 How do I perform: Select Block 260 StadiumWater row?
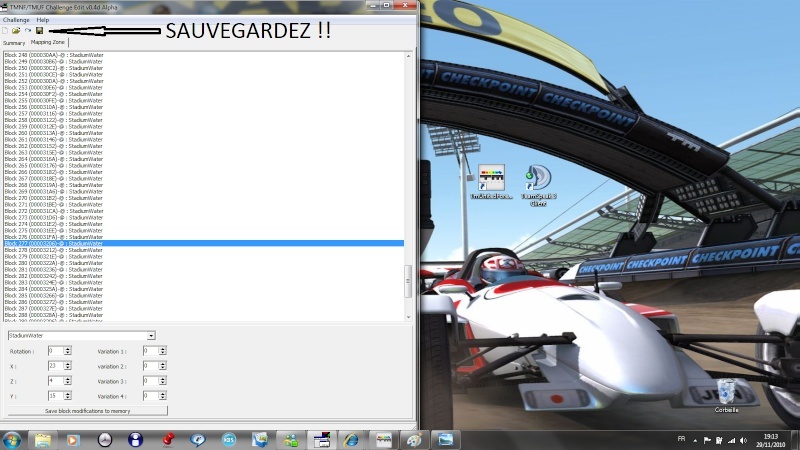coord(204,133)
